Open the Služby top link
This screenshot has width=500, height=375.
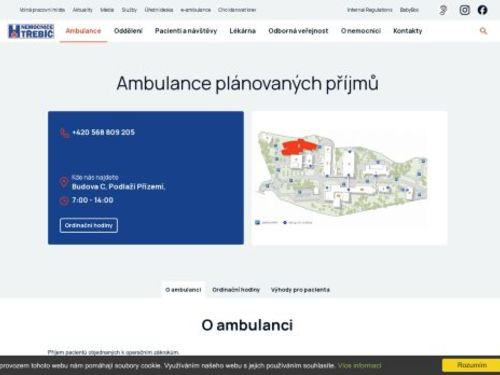coord(129,10)
